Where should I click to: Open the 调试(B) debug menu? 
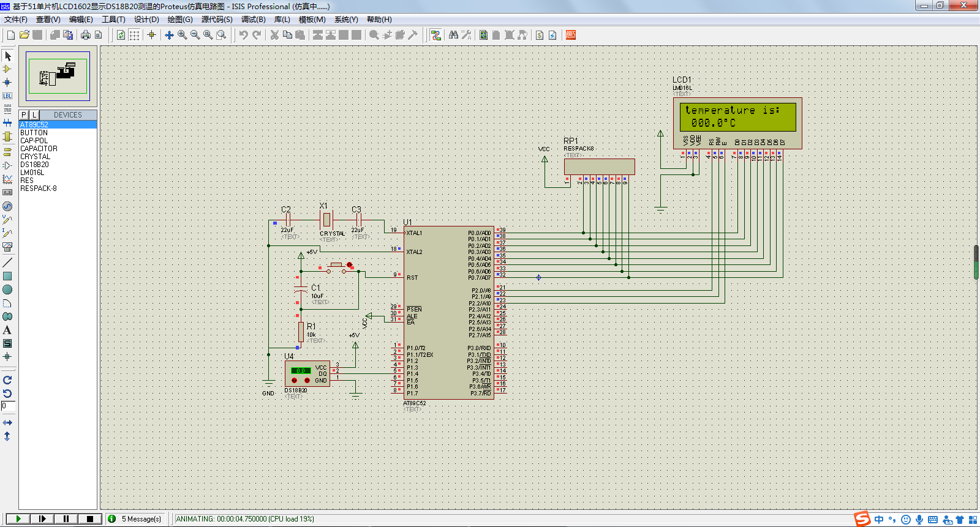pos(253,20)
